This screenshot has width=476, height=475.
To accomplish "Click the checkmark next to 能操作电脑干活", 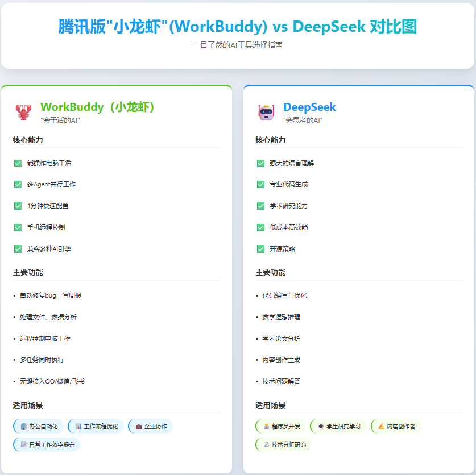I will click(x=18, y=163).
